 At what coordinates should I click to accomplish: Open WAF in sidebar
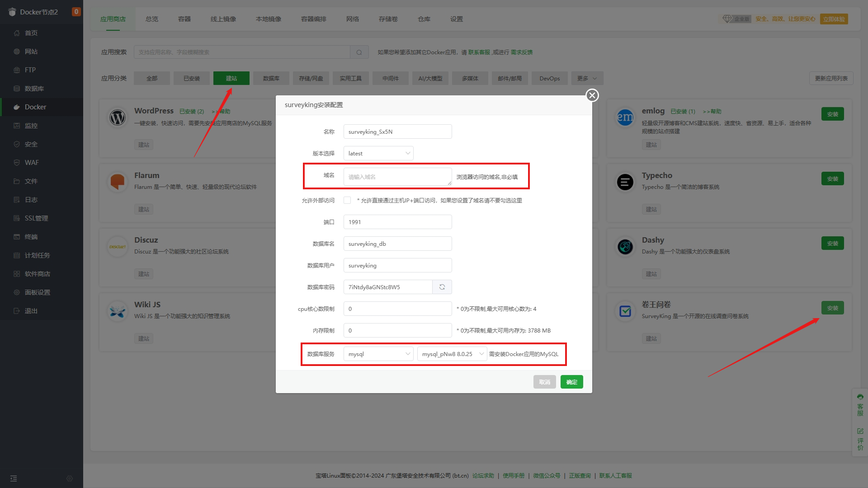[x=42, y=163]
